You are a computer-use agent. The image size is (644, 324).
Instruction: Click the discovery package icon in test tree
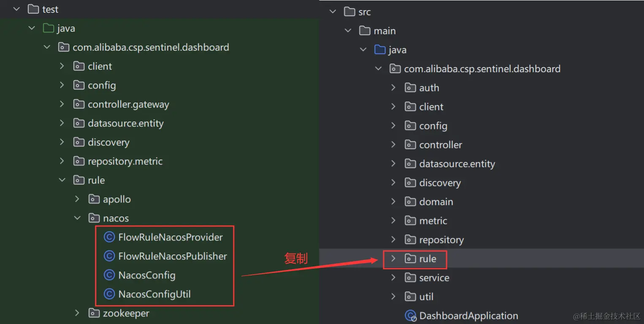click(x=78, y=142)
